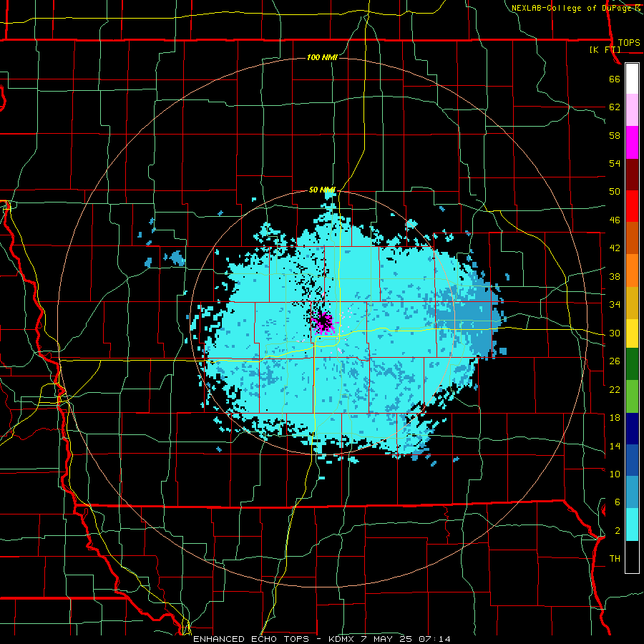Image resolution: width=644 pixels, height=644 pixels.
Task: Select the 54 value on legend scale
Action: [x=615, y=163]
